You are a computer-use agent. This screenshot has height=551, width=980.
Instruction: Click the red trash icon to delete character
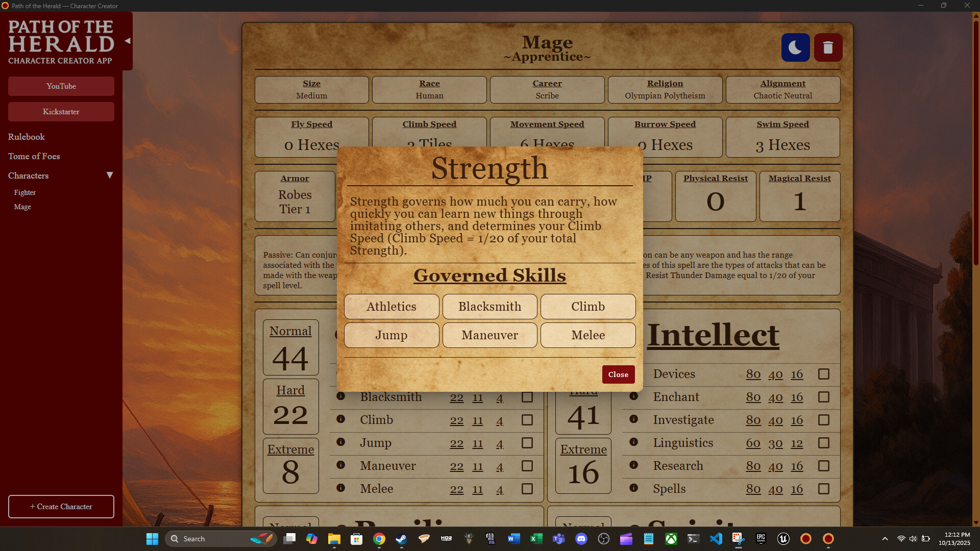[828, 47]
